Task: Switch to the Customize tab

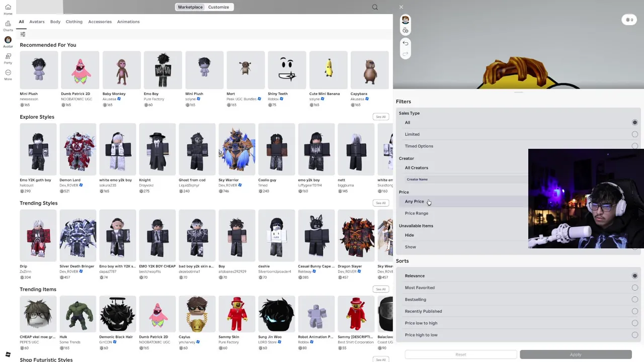Action: click(218, 7)
